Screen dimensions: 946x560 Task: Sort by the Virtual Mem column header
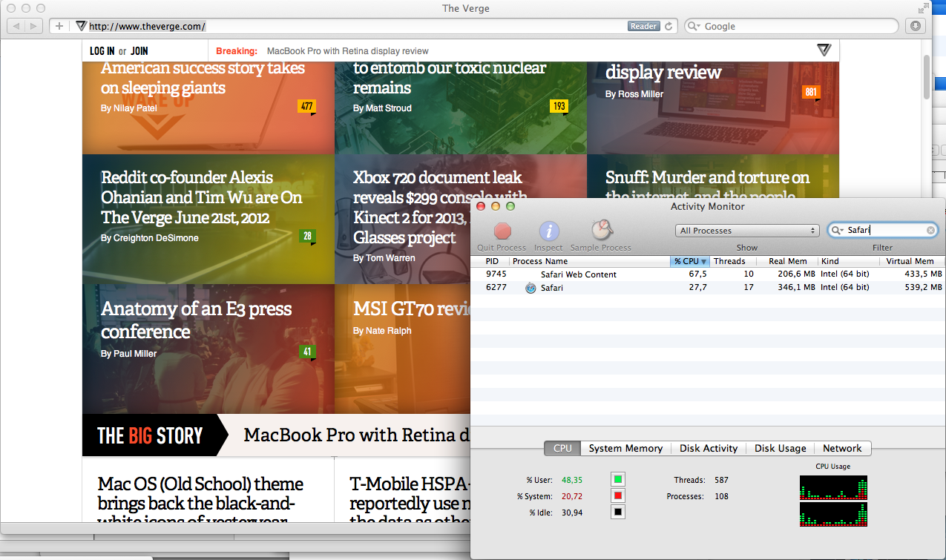(912, 261)
